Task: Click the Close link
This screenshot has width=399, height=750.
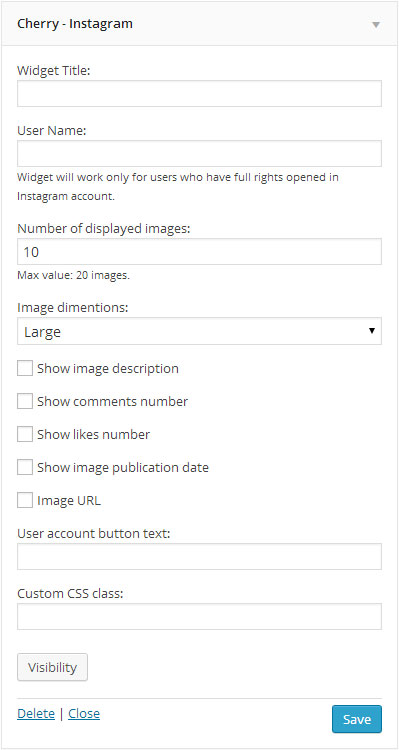Action: [x=84, y=714]
